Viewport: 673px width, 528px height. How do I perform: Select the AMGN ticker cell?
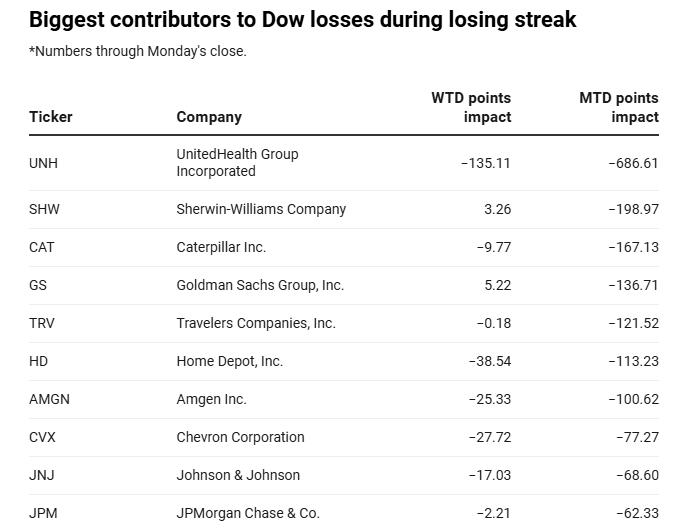tap(49, 399)
